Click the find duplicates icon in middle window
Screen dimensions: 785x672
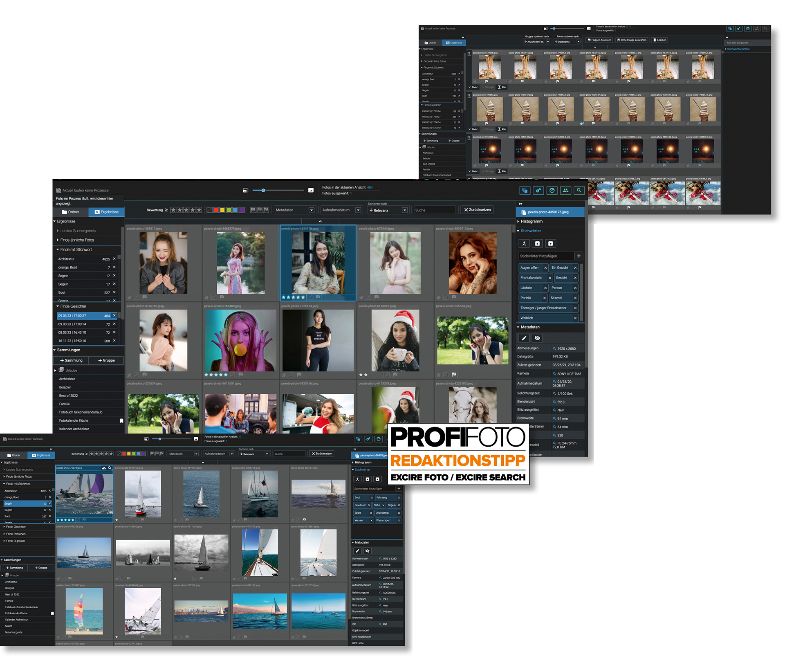525,191
